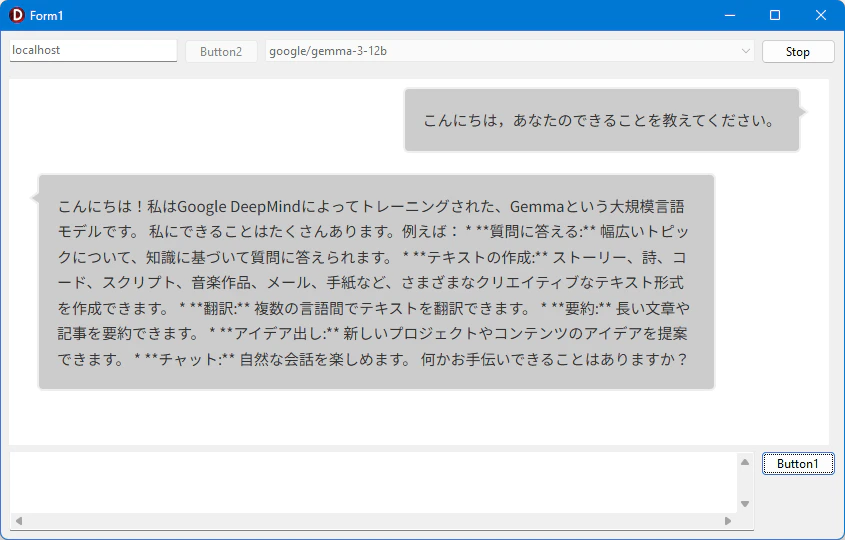Open the google/gemma-3-12b model combo box

[x=509, y=51]
